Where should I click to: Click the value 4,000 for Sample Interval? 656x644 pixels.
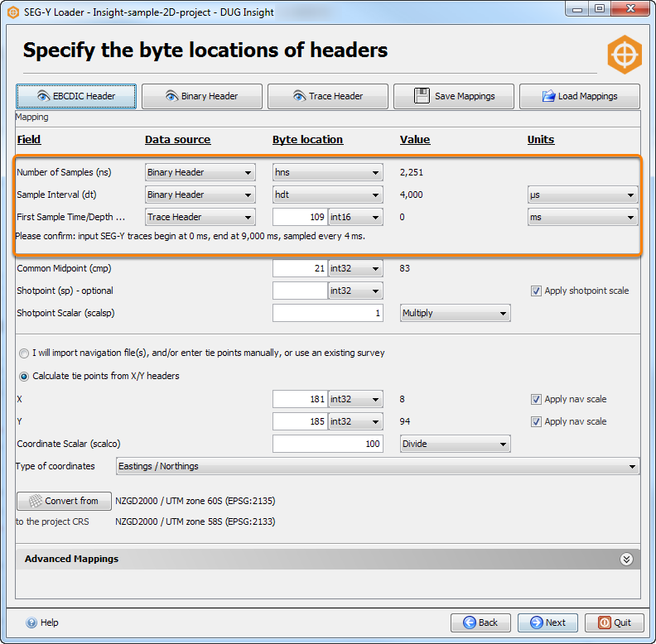412,195
